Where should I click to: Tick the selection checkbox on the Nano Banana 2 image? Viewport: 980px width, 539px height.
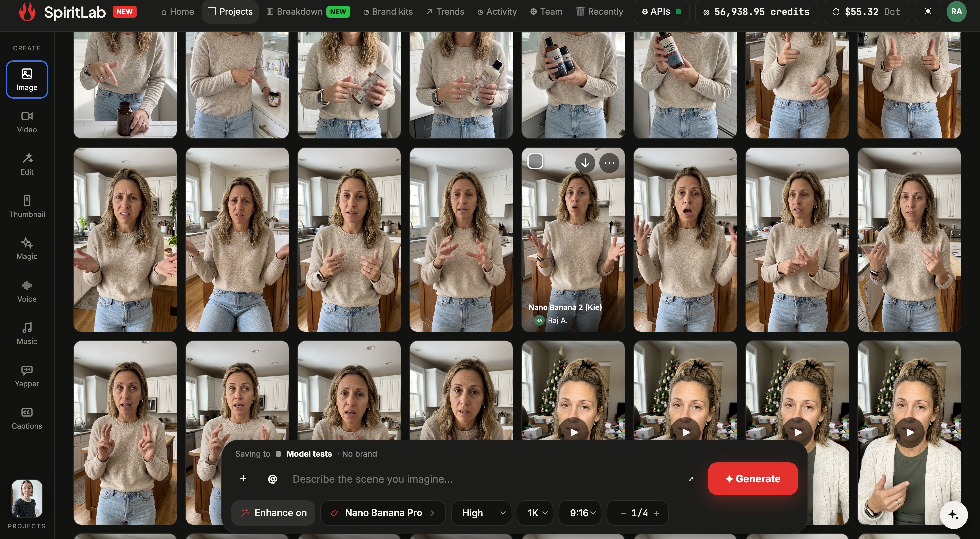click(x=535, y=161)
